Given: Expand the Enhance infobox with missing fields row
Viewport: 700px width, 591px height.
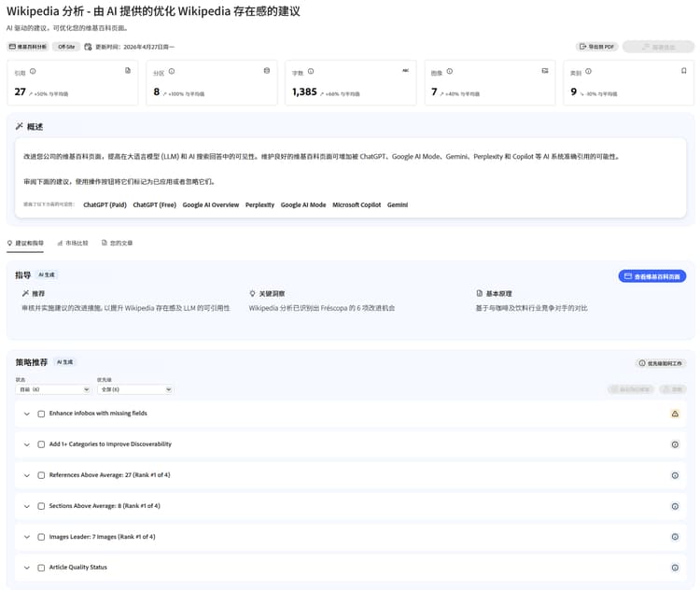Looking at the screenshot, I should [x=27, y=414].
